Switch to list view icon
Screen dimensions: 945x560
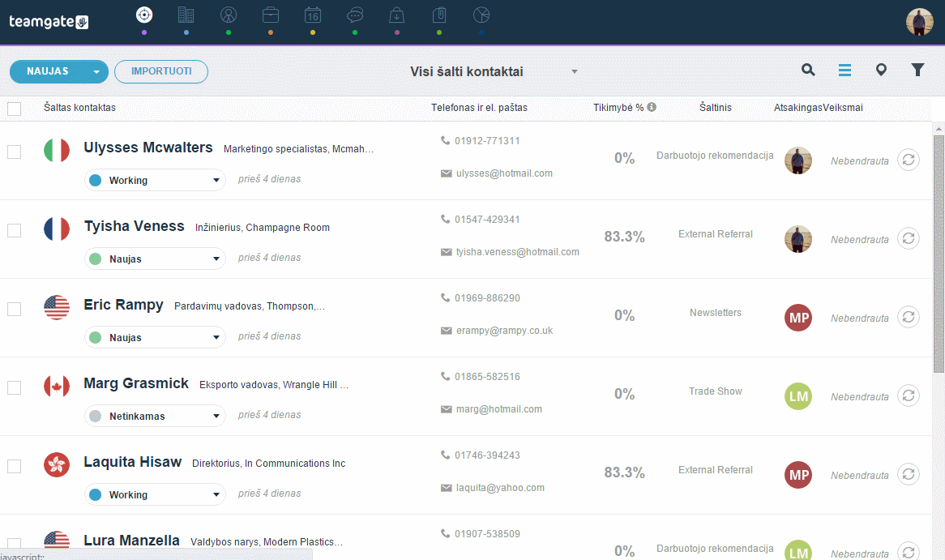845,71
